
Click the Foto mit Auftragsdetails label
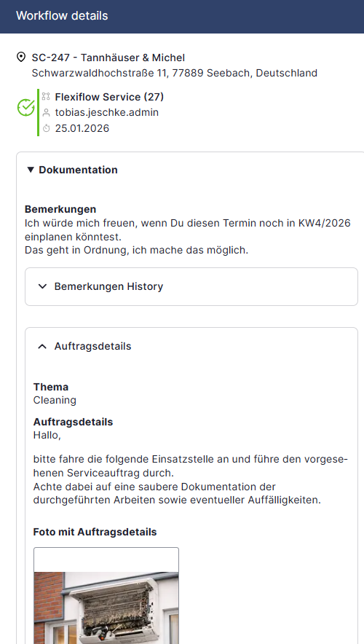95,532
